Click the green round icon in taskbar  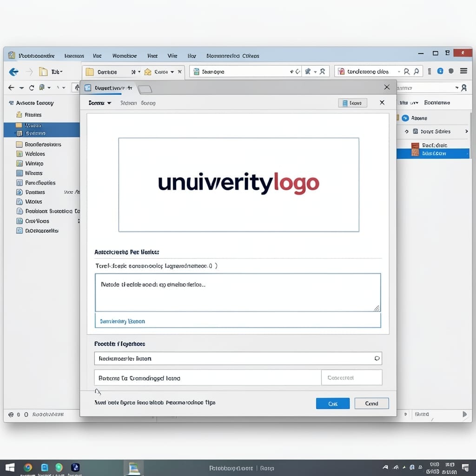tap(59, 468)
